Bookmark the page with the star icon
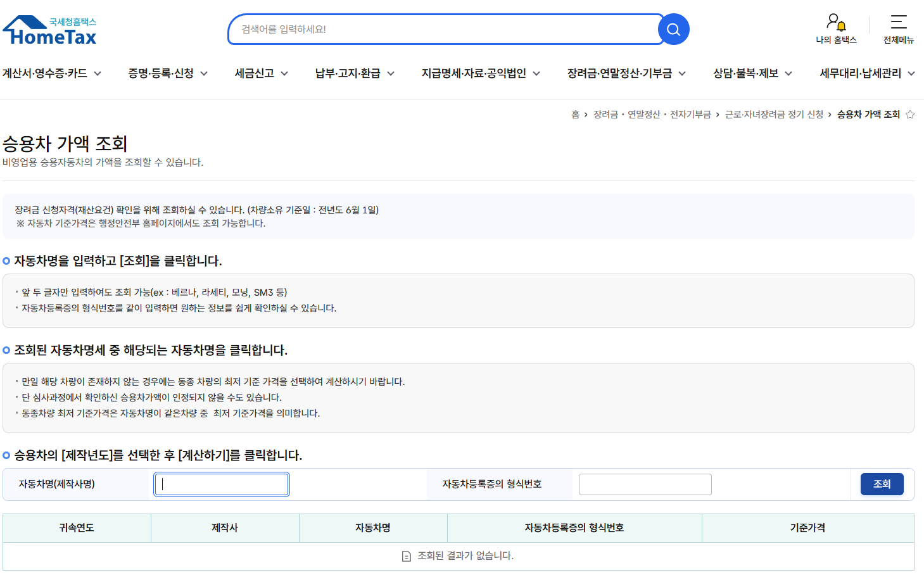The image size is (924, 575). (910, 115)
